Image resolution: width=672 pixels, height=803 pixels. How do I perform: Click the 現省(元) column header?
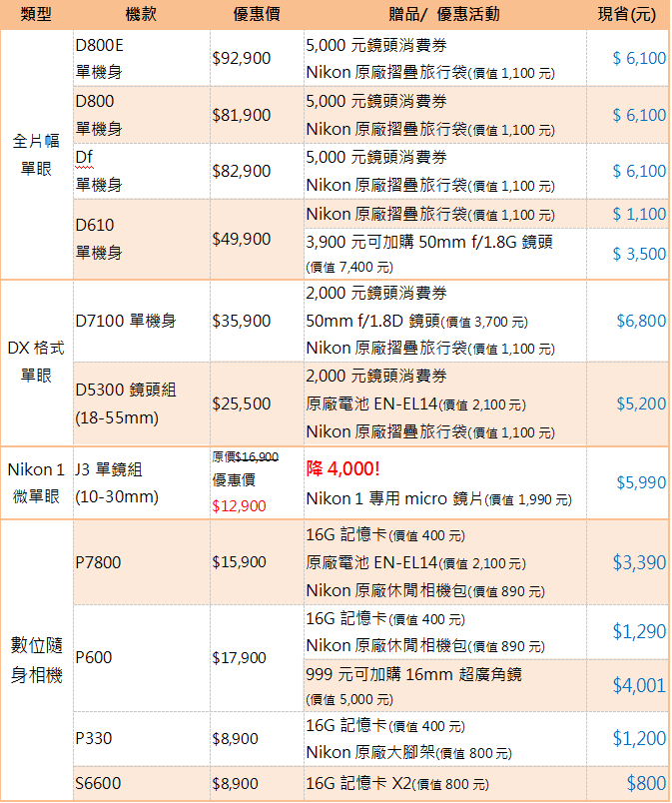coord(626,14)
